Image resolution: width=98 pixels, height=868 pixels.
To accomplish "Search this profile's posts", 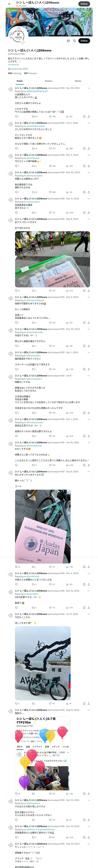I will (x=74, y=41).
